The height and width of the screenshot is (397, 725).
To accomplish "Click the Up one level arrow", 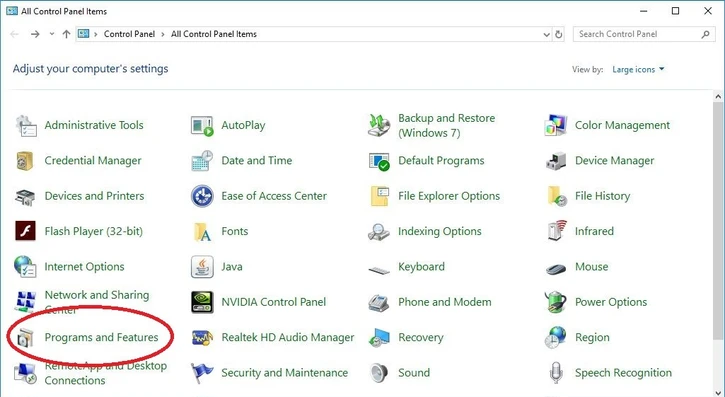I will 67,34.
